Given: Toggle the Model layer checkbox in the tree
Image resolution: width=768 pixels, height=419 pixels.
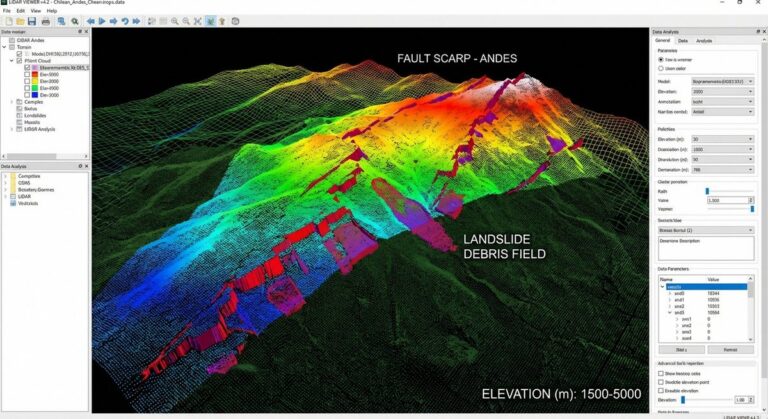Looking at the screenshot, I should [x=20, y=54].
